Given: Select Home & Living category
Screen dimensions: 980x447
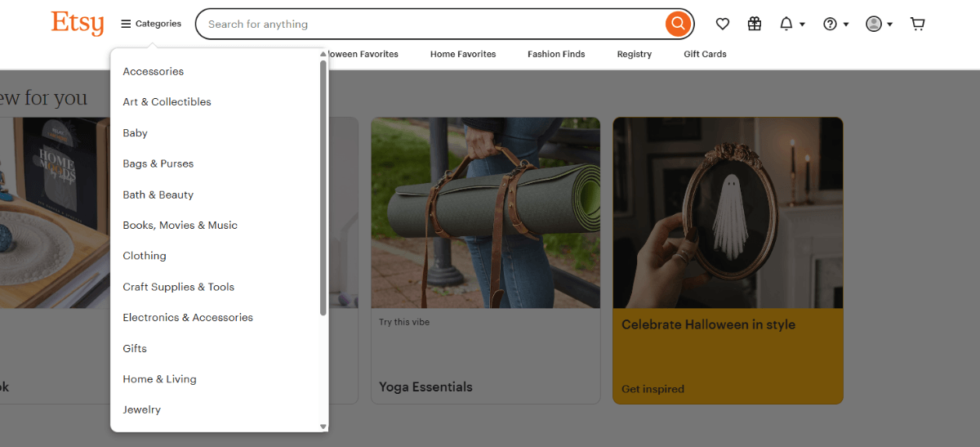Looking at the screenshot, I should (159, 379).
